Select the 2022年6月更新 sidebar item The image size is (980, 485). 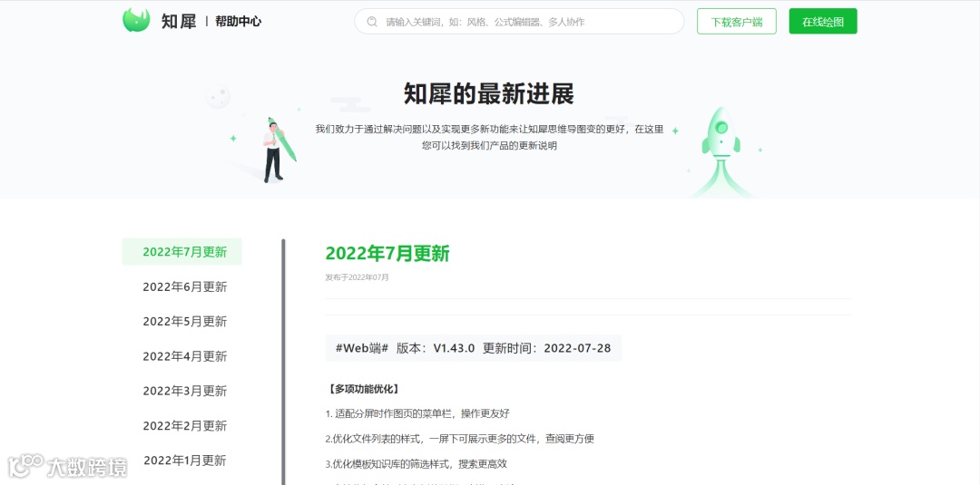(x=184, y=286)
